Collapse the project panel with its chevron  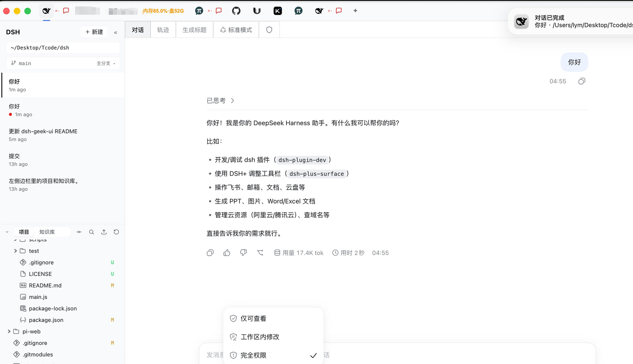pyautogui.click(x=7, y=232)
